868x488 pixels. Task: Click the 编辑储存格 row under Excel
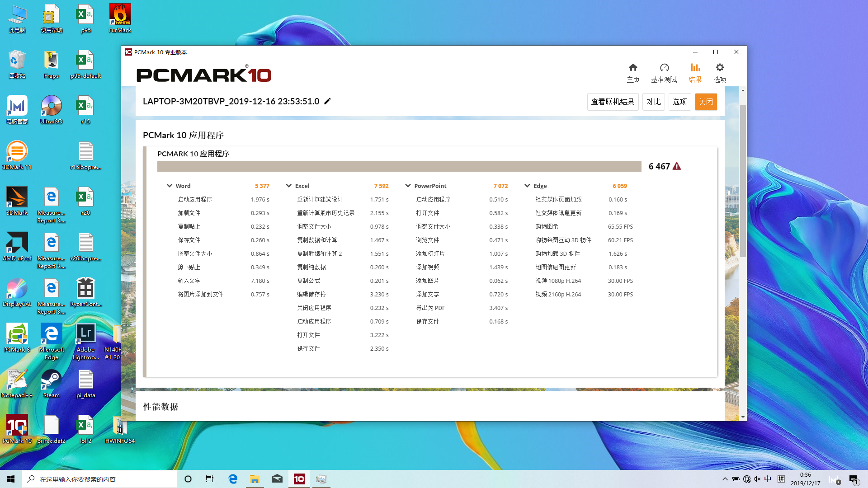point(343,294)
